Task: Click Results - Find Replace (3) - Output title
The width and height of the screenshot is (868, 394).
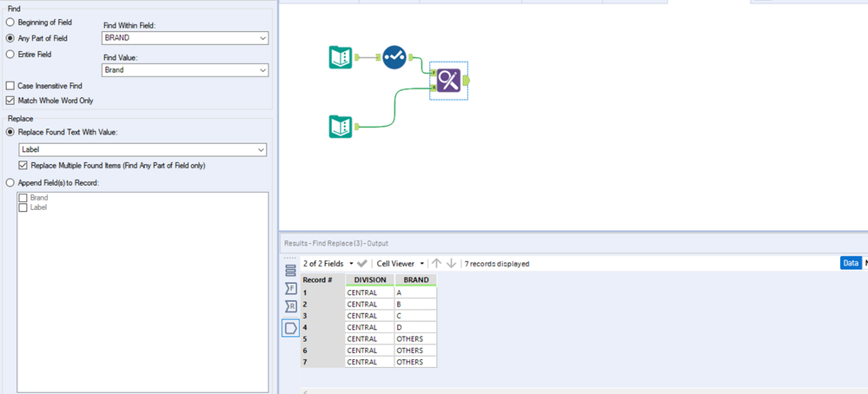Action: point(336,243)
